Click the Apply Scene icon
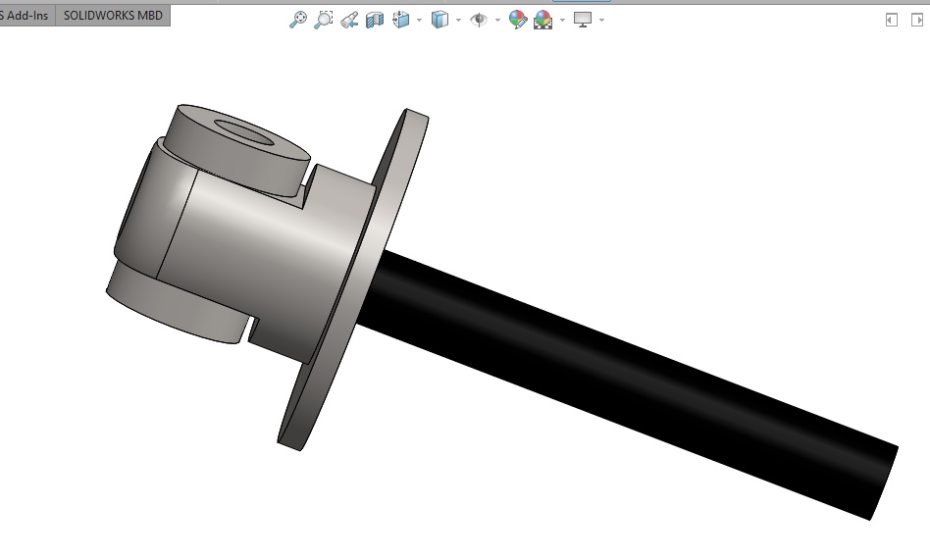This screenshot has height=560, width=930. pos(543,20)
